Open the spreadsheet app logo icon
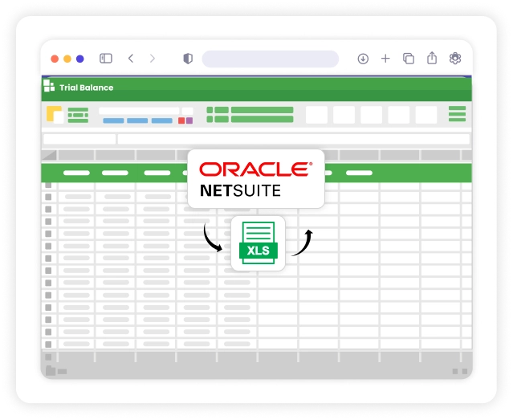This screenshot has height=420, width=513. pos(49,86)
